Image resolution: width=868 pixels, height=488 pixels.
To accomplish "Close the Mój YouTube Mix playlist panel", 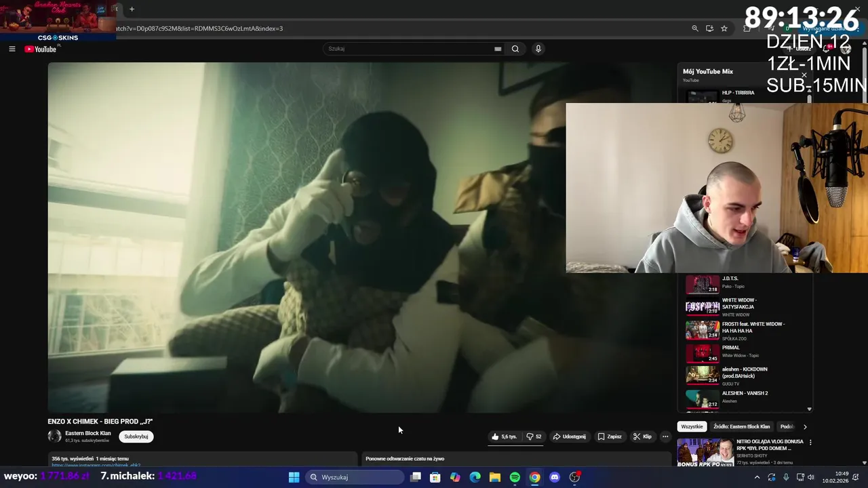I will (x=804, y=75).
